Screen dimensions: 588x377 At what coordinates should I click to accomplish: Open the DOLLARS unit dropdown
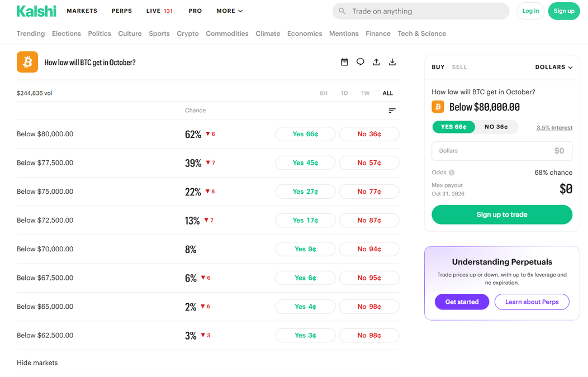[x=553, y=67]
